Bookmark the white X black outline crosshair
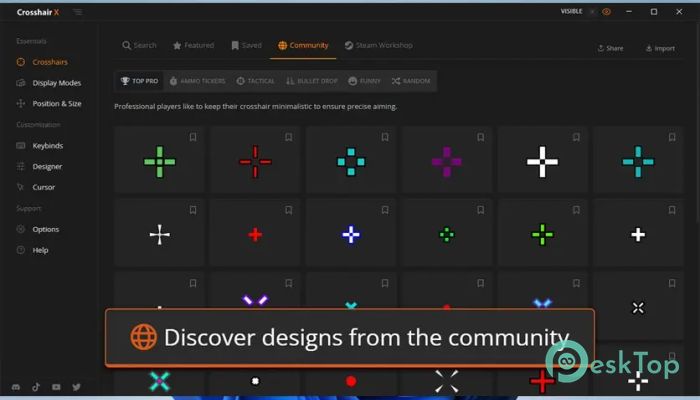The height and width of the screenshot is (400, 700). point(672,283)
